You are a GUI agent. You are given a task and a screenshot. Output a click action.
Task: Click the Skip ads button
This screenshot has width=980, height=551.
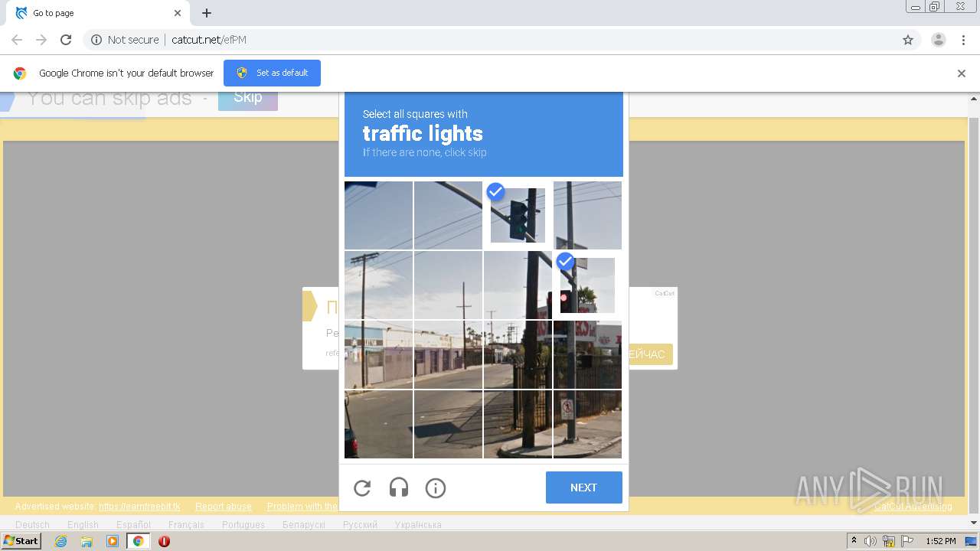pyautogui.click(x=248, y=98)
